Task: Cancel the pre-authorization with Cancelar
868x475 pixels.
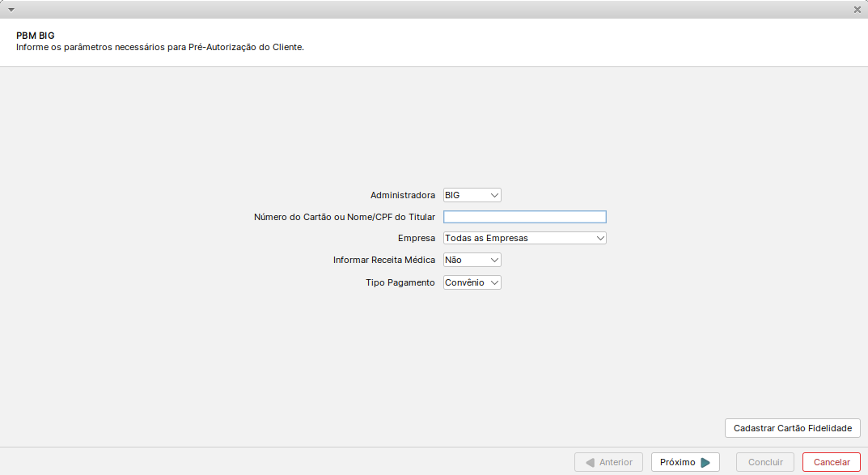Action: pos(832,462)
